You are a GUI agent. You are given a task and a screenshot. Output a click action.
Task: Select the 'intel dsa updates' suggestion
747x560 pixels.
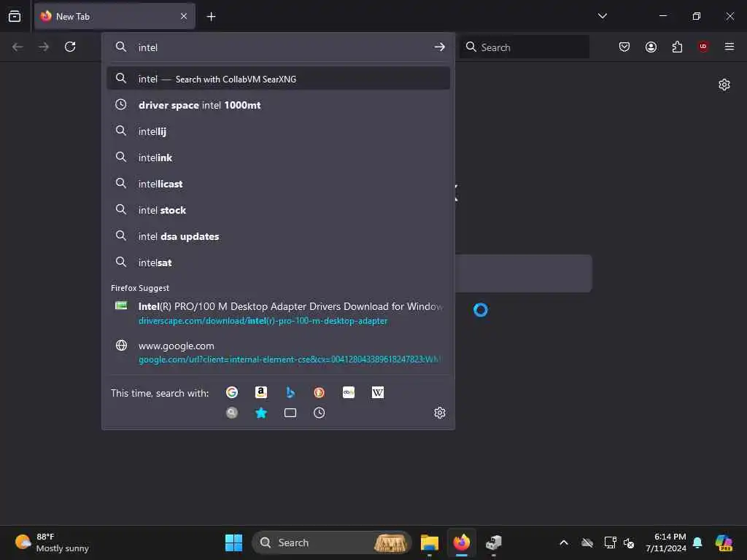278,236
